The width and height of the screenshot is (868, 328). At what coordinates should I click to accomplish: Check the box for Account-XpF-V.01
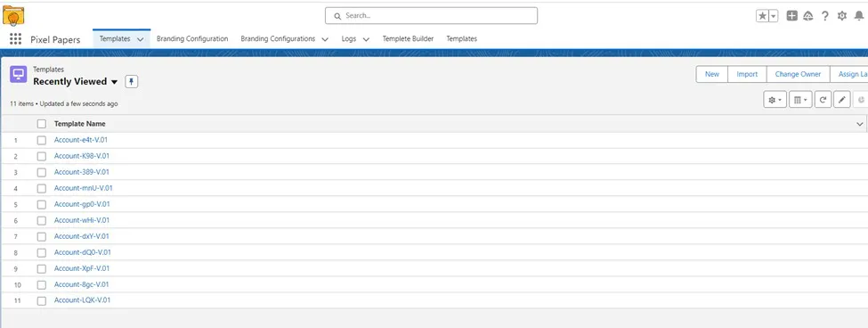[x=42, y=268]
